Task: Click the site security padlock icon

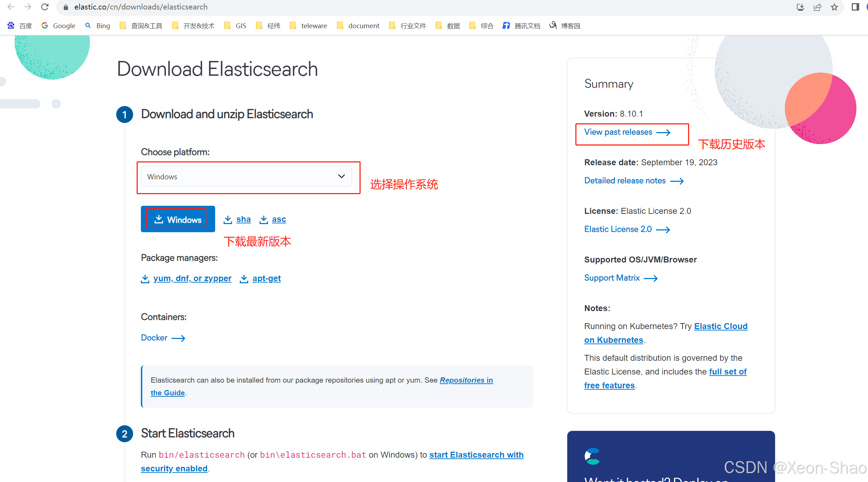Action: tap(65, 7)
